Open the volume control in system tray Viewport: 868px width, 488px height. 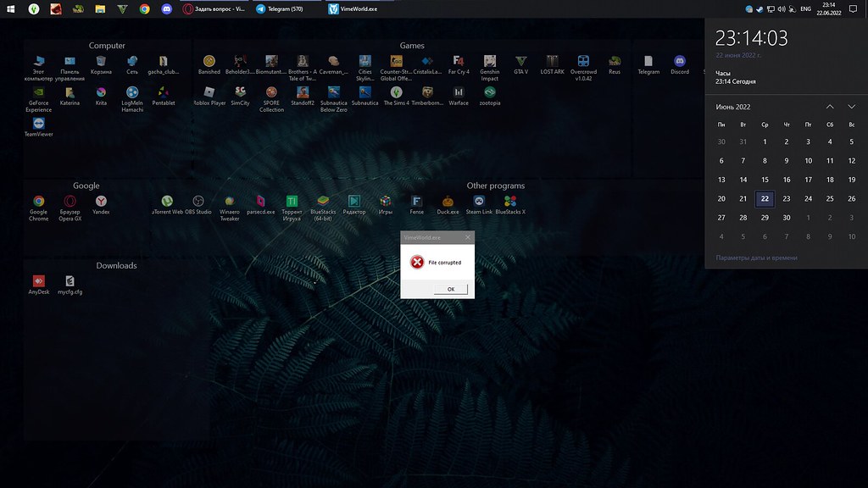tap(781, 9)
